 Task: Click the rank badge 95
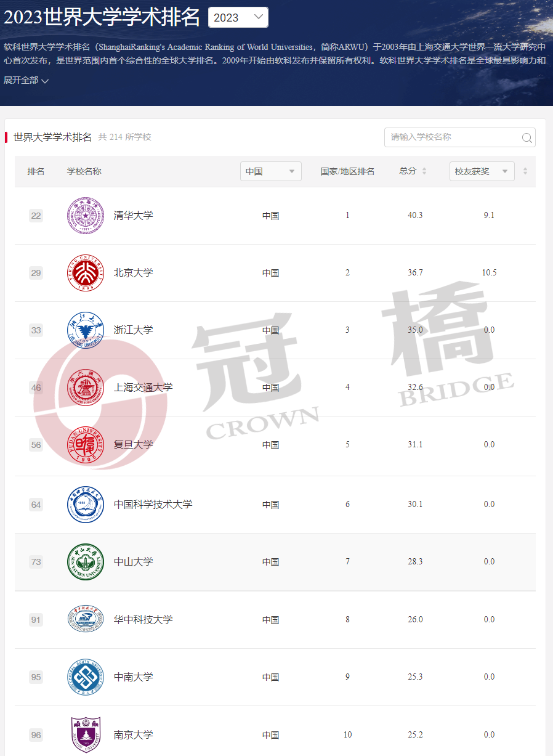[x=36, y=677]
